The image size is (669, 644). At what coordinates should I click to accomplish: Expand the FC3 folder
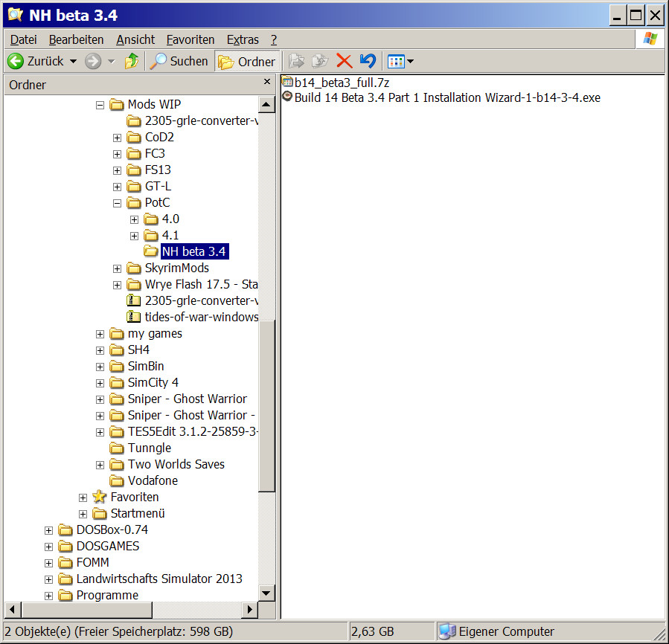[x=117, y=154]
